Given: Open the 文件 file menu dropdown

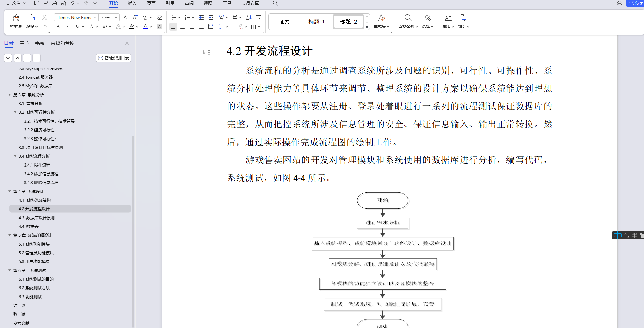Looking at the screenshot, I should 16,3.
